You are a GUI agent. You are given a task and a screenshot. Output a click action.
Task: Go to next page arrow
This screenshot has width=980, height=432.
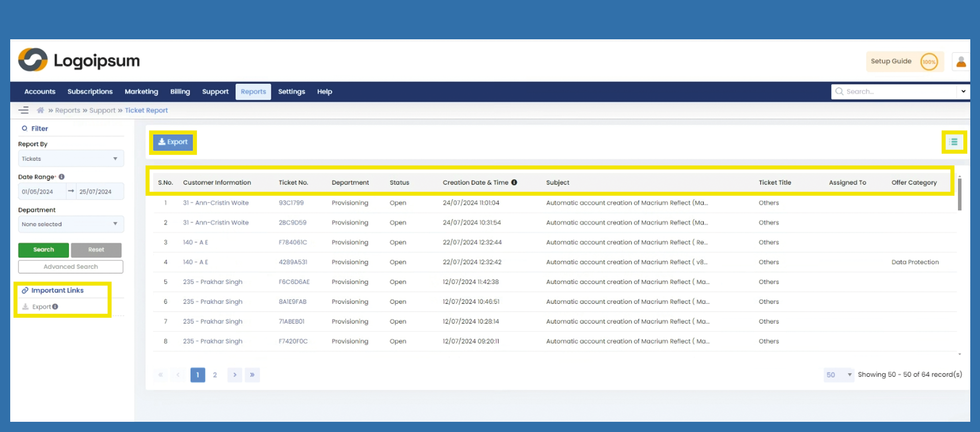235,375
